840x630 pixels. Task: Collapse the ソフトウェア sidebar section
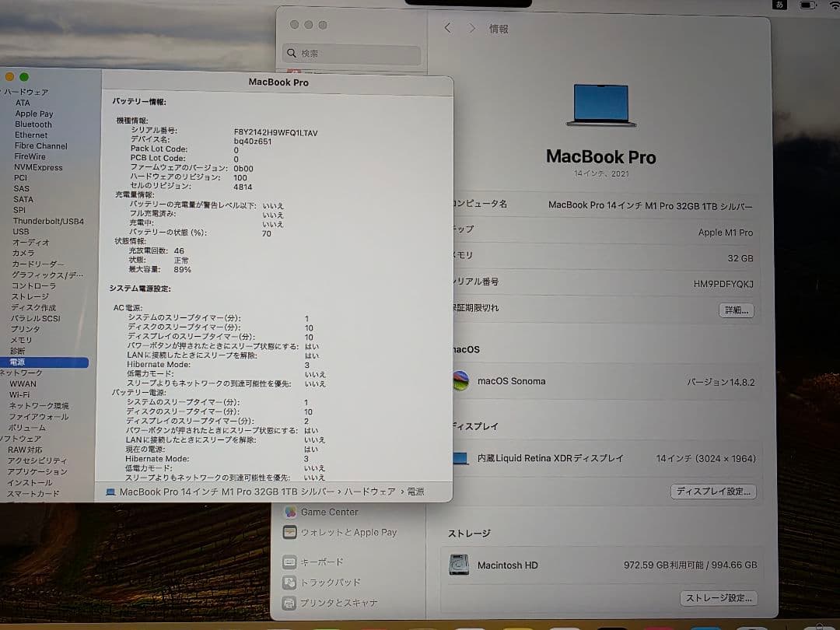coord(2,438)
